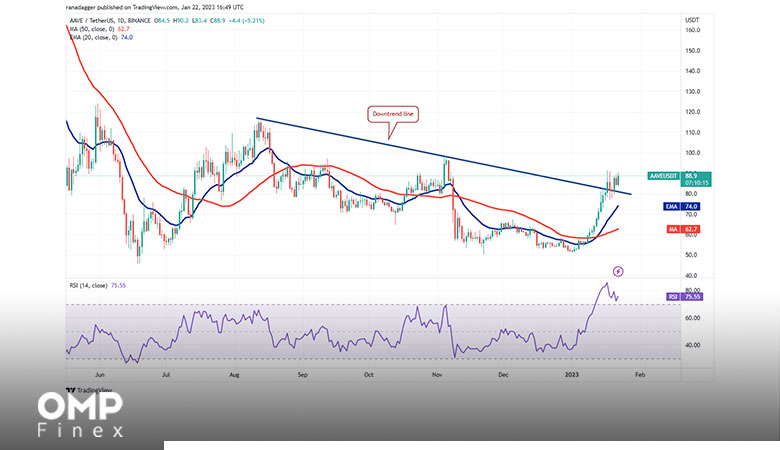Click the ranadagger published header text
Viewport: 780px width, 450px height.
pos(155,7)
